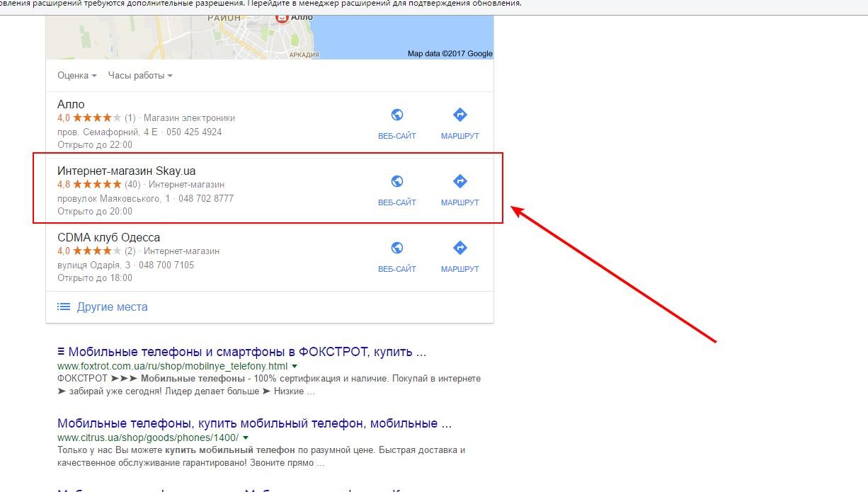868x492 pixels.
Task: Get route to CDMA клуб Одесса
Action: [x=460, y=248]
